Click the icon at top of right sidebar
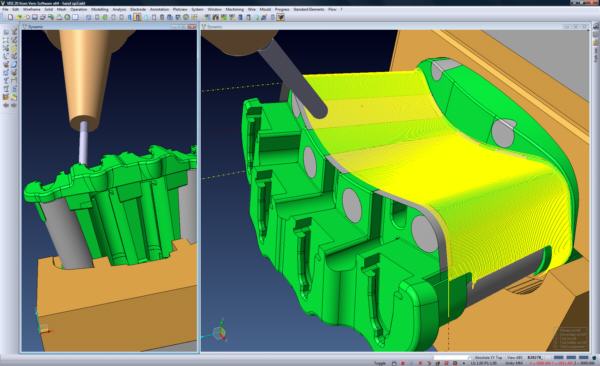The width and height of the screenshot is (600, 366). tap(596, 26)
